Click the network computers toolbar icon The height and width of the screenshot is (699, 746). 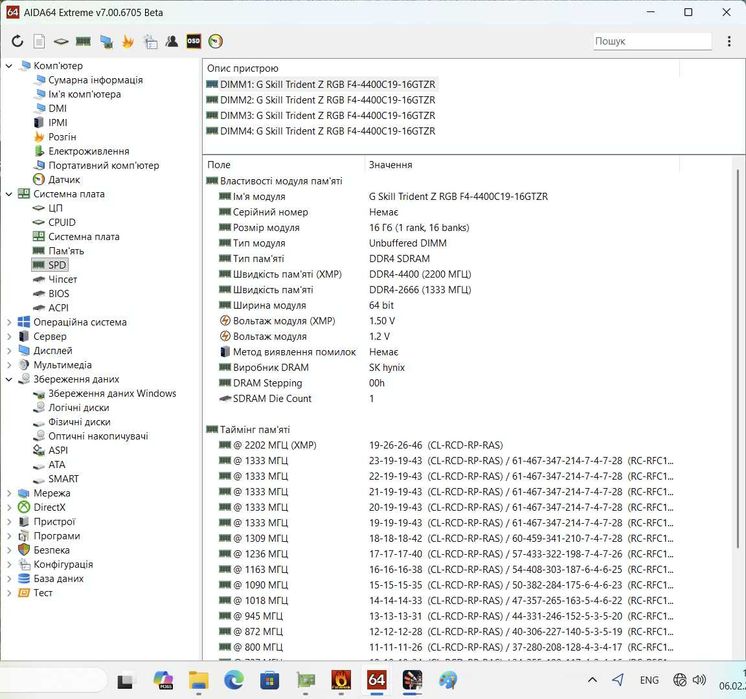[106, 42]
